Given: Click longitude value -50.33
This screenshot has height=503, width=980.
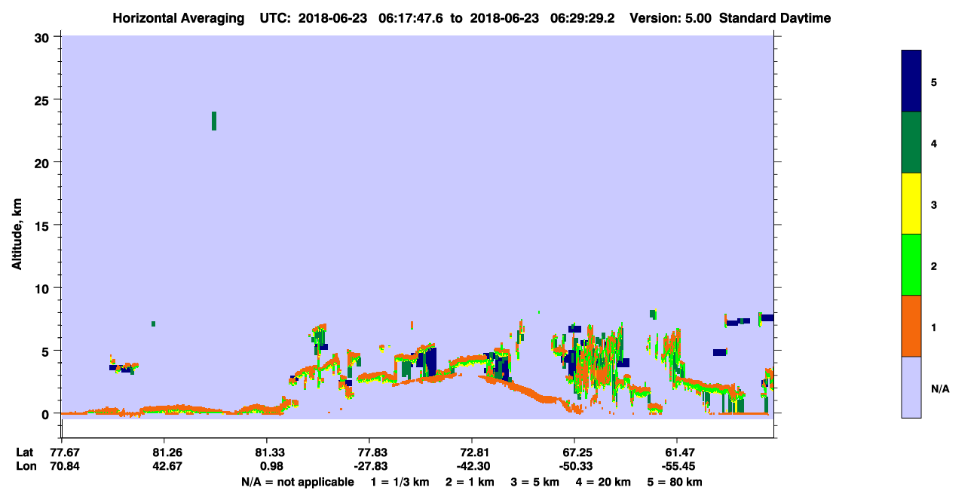Looking at the screenshot, I should [x=574, y=466].
